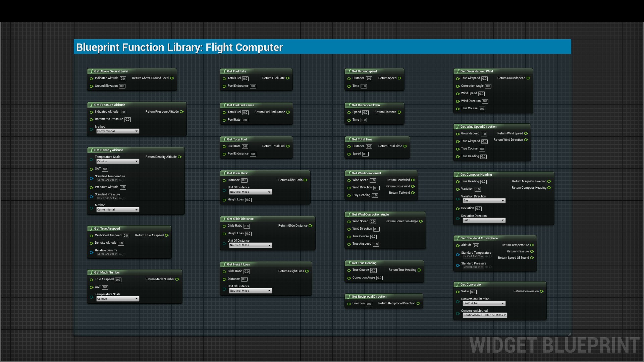Open the Variation Direction dropdown on Get Compass Heading
This screenshot has height=362, width=644.
(x=484, y=200)
